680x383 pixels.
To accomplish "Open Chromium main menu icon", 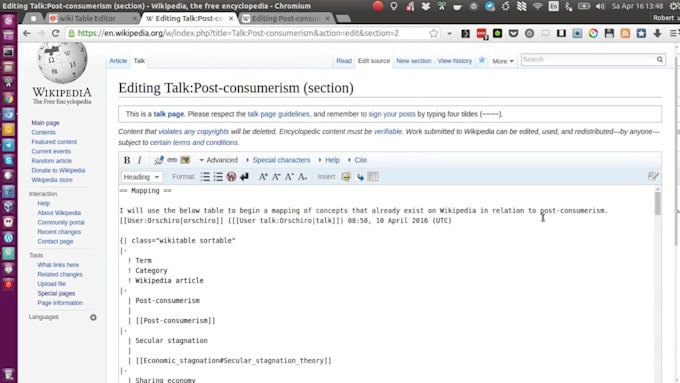I will coord(673,33).
